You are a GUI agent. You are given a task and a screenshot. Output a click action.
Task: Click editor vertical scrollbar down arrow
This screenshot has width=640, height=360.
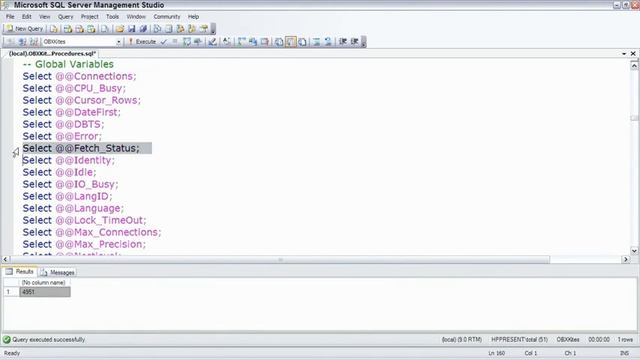coord(634,251)
